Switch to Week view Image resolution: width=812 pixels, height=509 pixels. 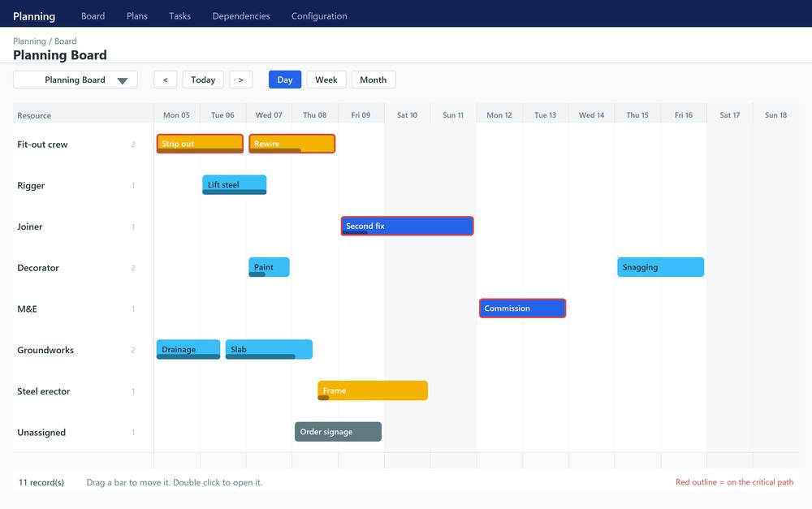pos(326,80)
